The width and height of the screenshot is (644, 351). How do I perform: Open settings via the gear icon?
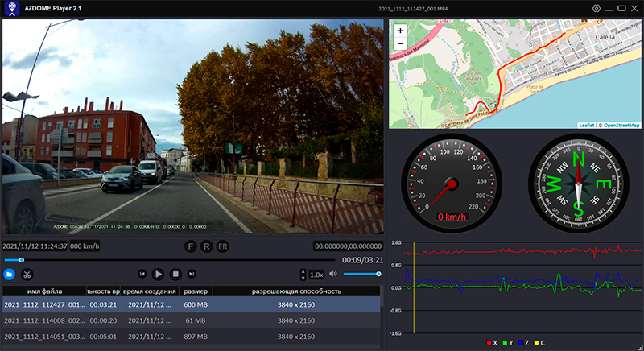click(x=597, y=8)
